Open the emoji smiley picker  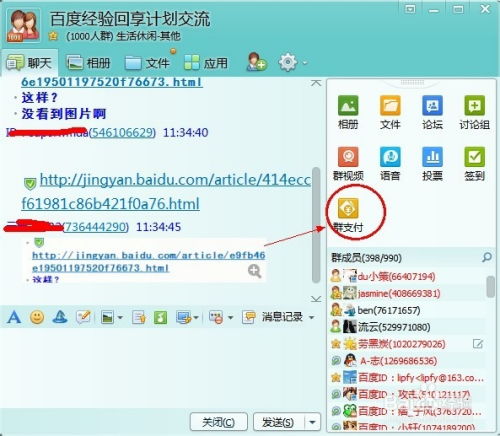tap(37, 317)
